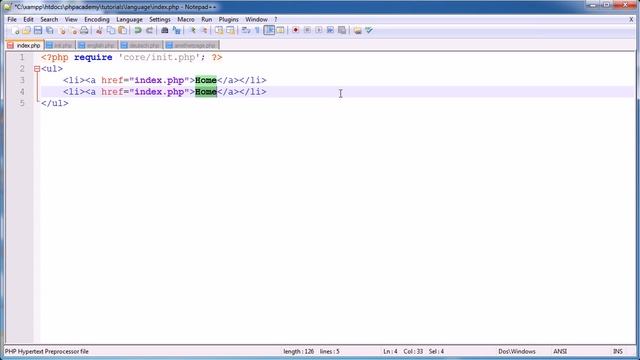Undo the last edit
Screen dimensions: 640x360
[138, 31]
